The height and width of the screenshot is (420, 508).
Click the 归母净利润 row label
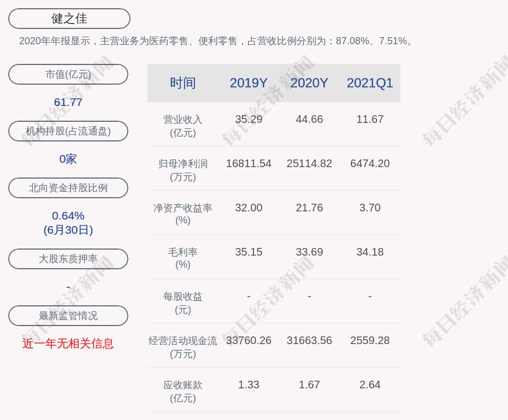click(183, 170)
